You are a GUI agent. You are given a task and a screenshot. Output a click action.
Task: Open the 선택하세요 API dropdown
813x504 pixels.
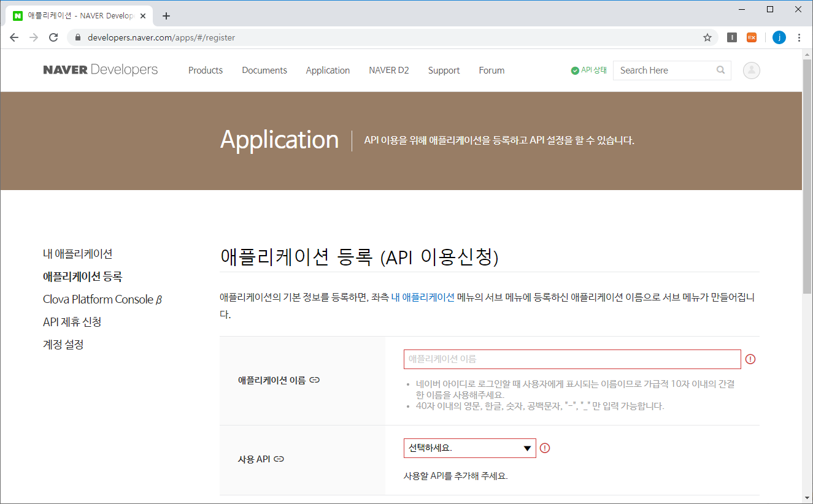(x=470, y=448)
